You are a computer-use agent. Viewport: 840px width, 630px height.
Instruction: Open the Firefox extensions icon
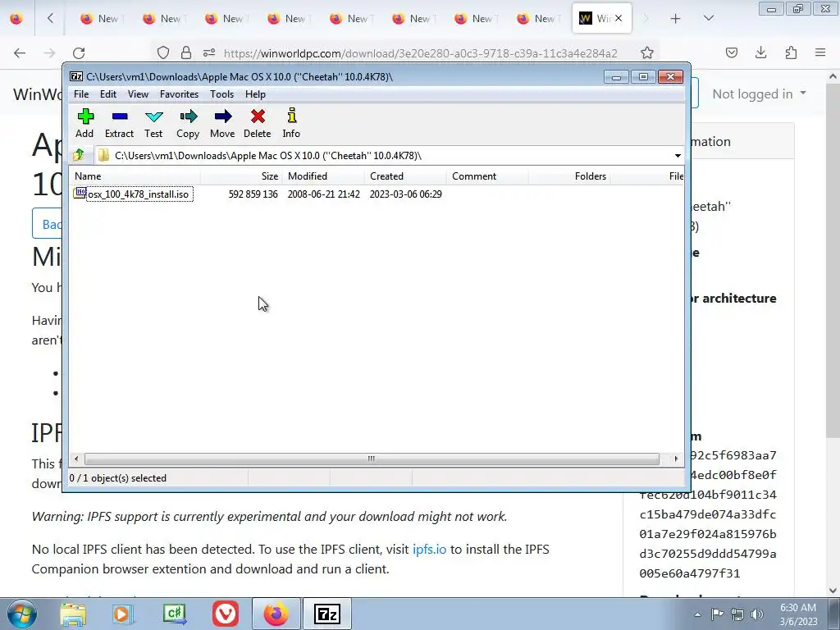coord(791,52)
